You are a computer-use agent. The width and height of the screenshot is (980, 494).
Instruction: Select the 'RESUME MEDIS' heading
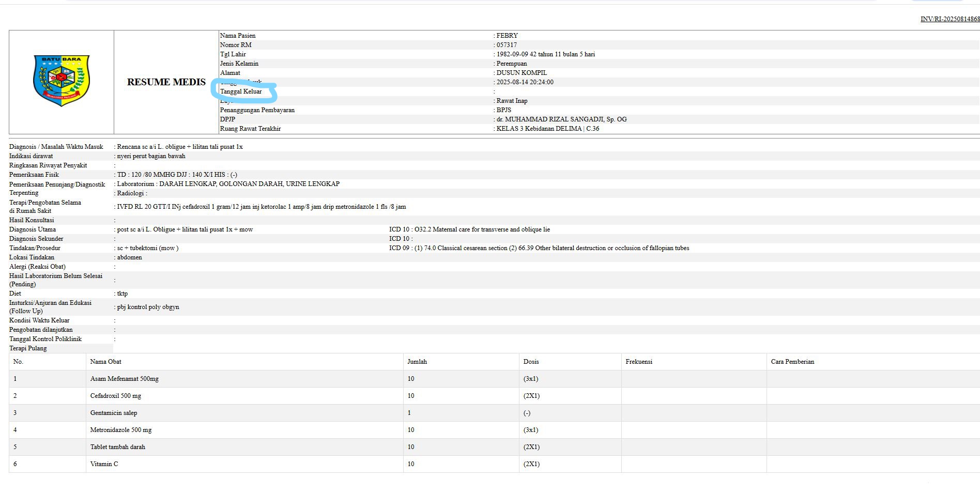coord(166,82)
